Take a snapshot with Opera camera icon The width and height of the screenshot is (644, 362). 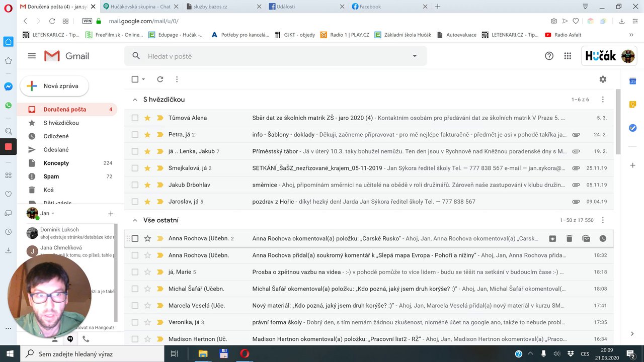coord(553,21)
